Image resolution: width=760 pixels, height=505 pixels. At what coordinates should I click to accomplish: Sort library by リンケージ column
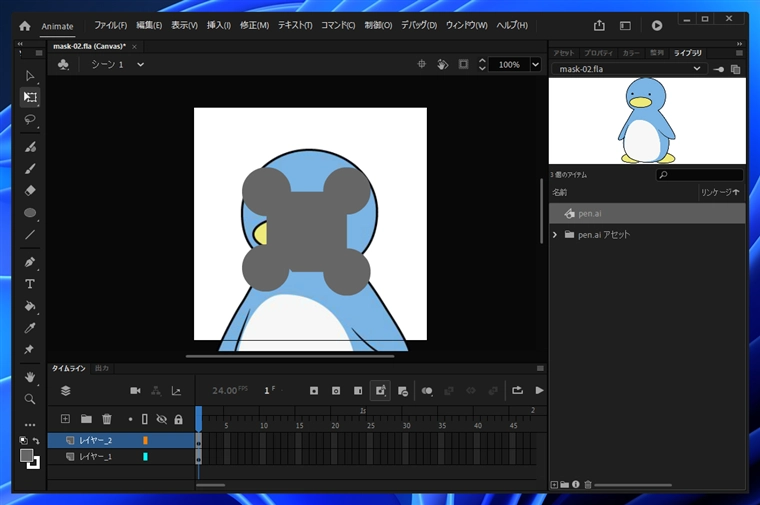(720, 192)
